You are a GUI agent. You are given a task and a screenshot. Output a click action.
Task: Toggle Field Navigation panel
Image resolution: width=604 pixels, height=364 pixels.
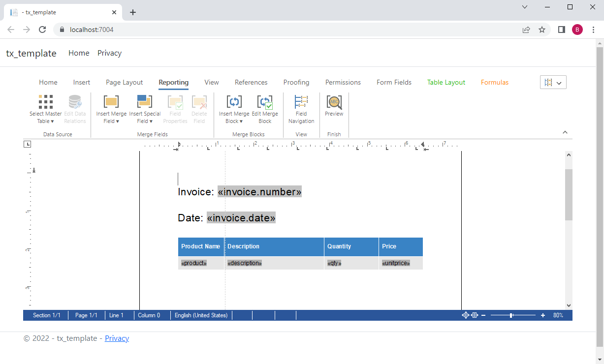(301, 109)
